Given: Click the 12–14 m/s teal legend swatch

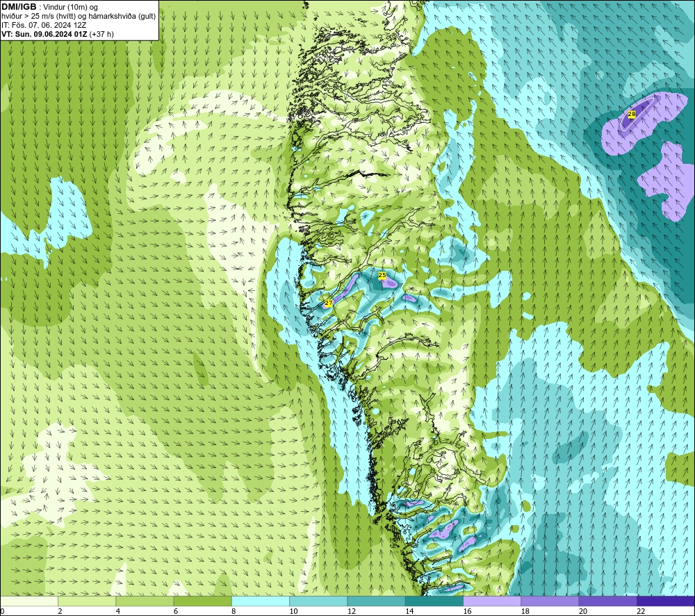Looking at the screenshot, I should click(x=376, y=601).
